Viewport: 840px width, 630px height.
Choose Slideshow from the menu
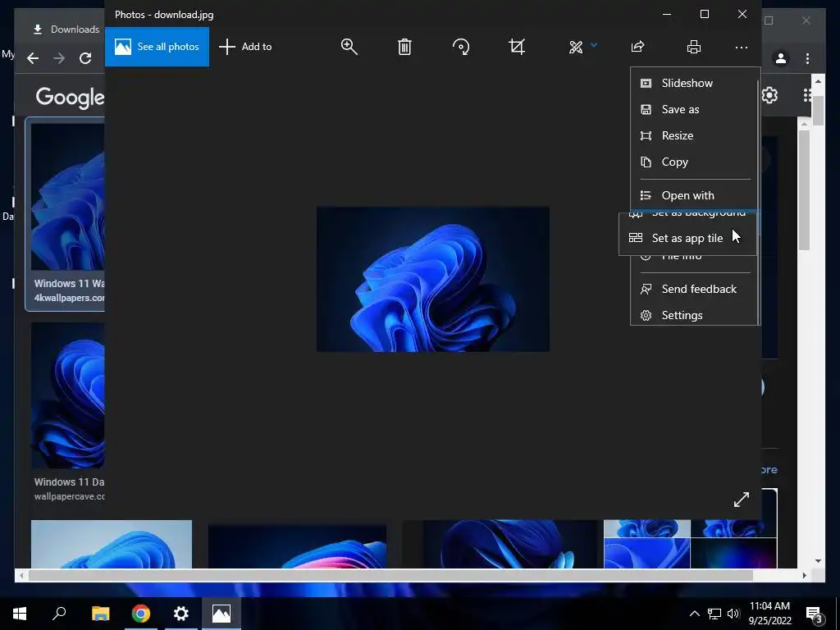[x=687, y=83]
